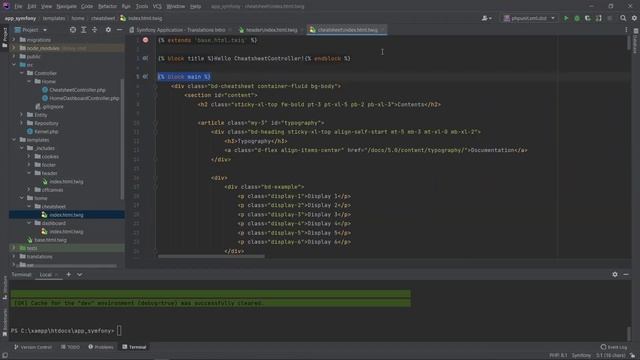Open the Event Log in status bar
The width and height of the screenshot is (640, 360).
tap(614, 347)
